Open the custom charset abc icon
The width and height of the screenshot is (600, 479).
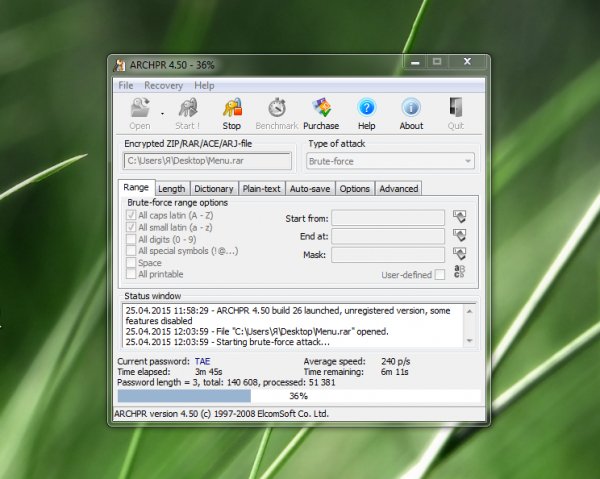(x=459, y=272)
